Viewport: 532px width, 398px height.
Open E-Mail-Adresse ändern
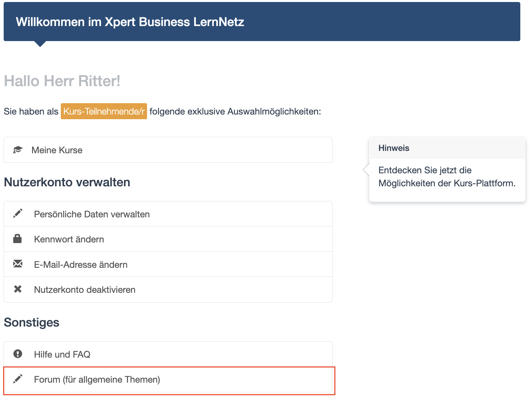(x=168, y=264)
